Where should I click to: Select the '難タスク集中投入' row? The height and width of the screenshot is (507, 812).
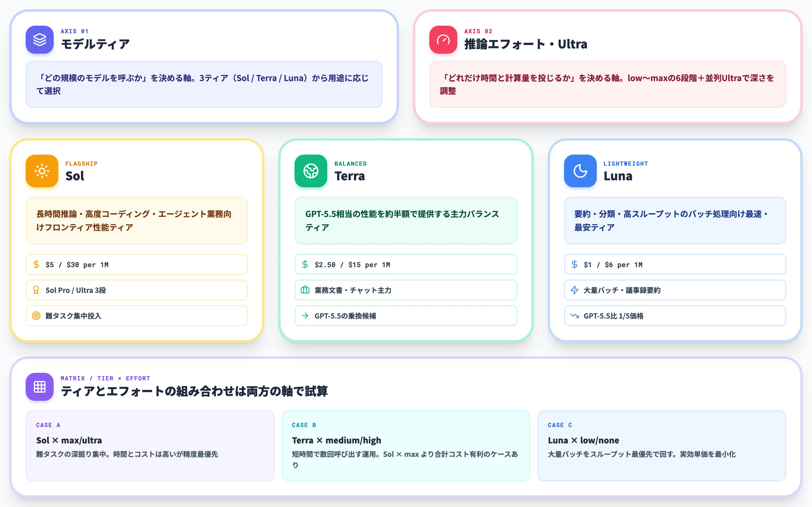tap(137, 316)
